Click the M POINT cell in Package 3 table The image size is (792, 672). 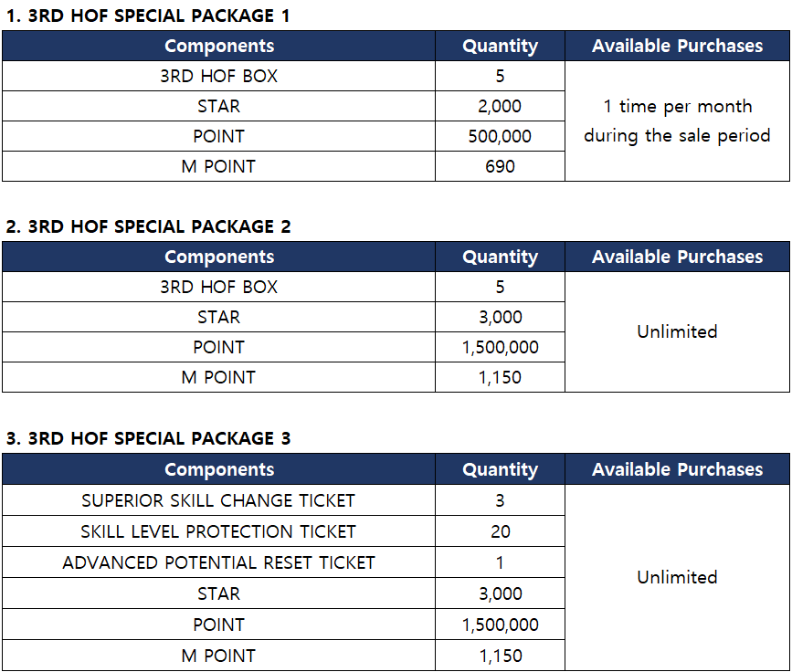[218, 656]
